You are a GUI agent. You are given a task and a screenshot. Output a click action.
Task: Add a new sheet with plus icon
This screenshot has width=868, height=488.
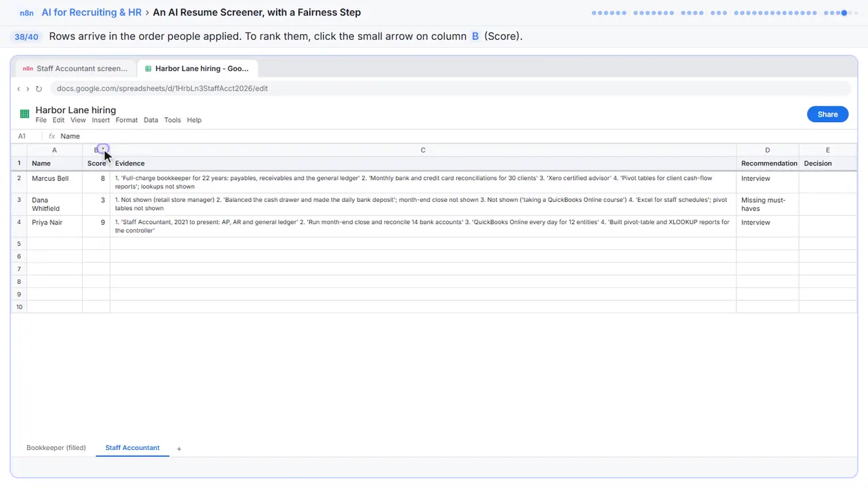click(x=179, y=449)
